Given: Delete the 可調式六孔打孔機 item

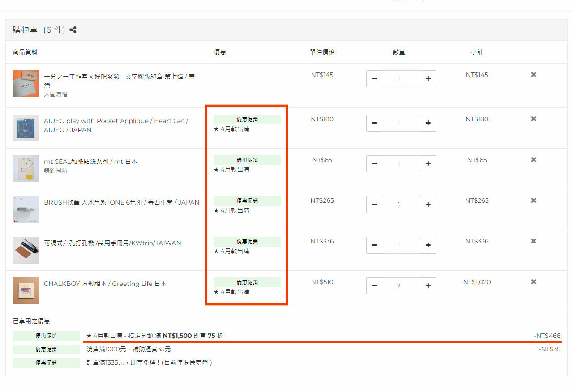Looking at the screenshot, I should 534,241.
